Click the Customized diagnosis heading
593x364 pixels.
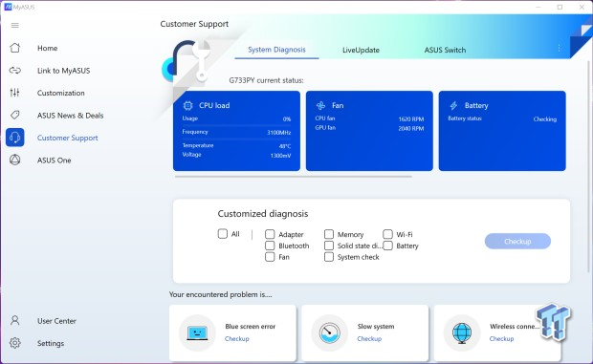pyautogui.click(x=263, y=214)
